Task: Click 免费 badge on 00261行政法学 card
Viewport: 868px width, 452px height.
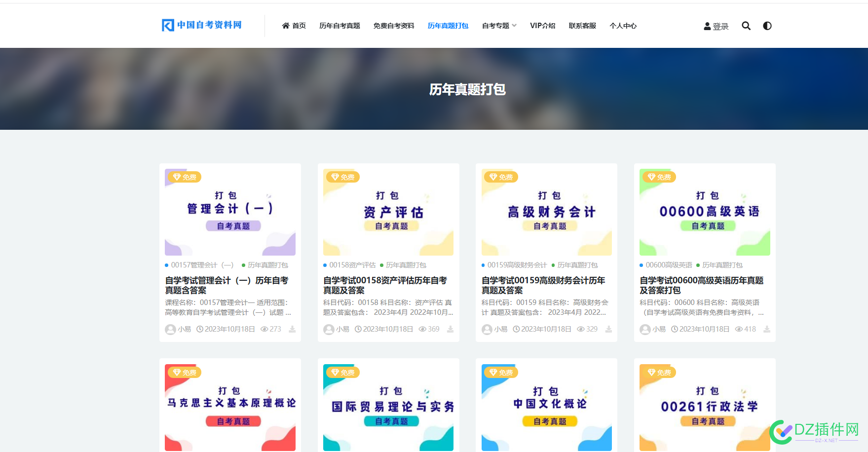Action: coord(659,373)
